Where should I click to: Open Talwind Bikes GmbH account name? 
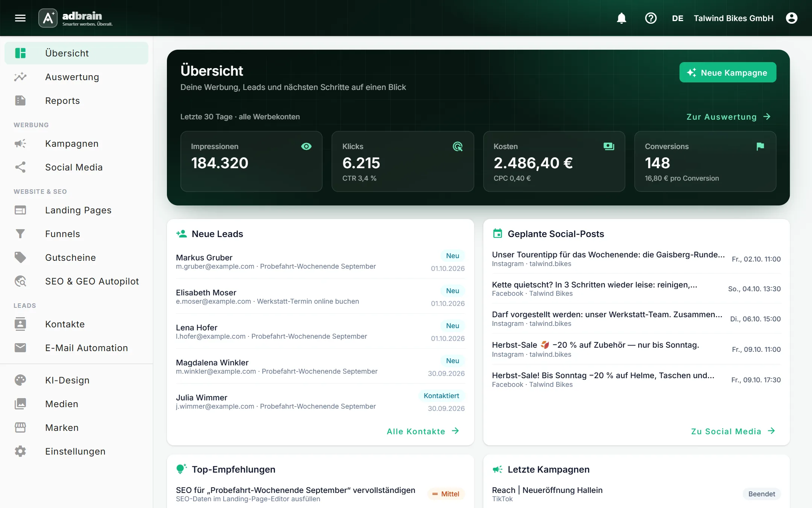733,18
